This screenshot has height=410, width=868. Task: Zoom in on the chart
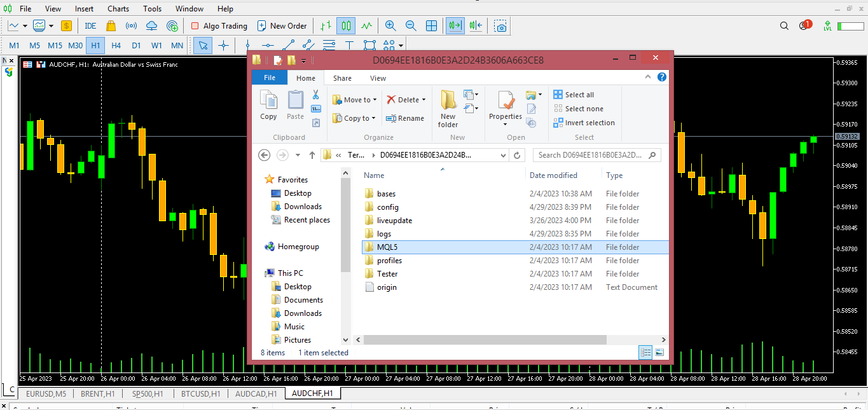pos(390,26)
